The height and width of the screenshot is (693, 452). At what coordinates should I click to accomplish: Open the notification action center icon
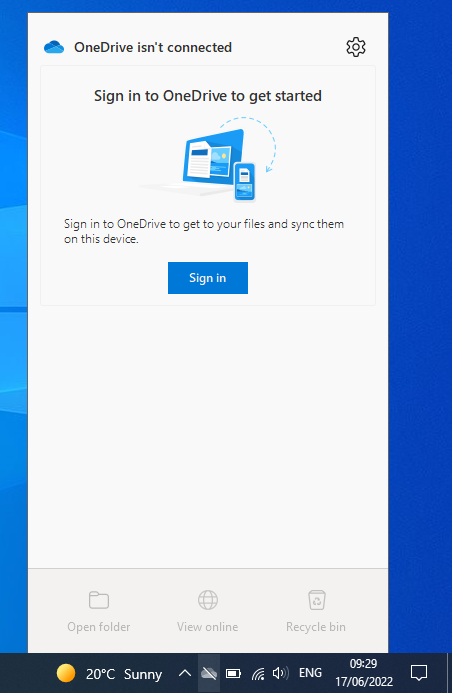pyautogui.click(x=419, y=673)
